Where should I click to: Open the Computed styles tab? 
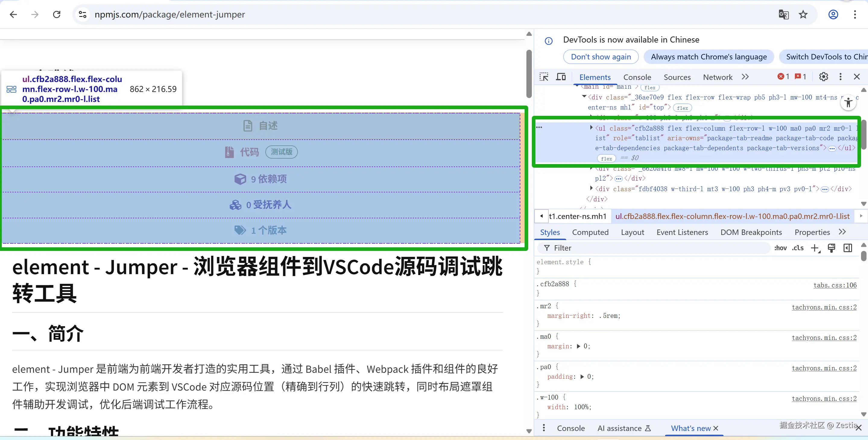(x=590, y=232)
